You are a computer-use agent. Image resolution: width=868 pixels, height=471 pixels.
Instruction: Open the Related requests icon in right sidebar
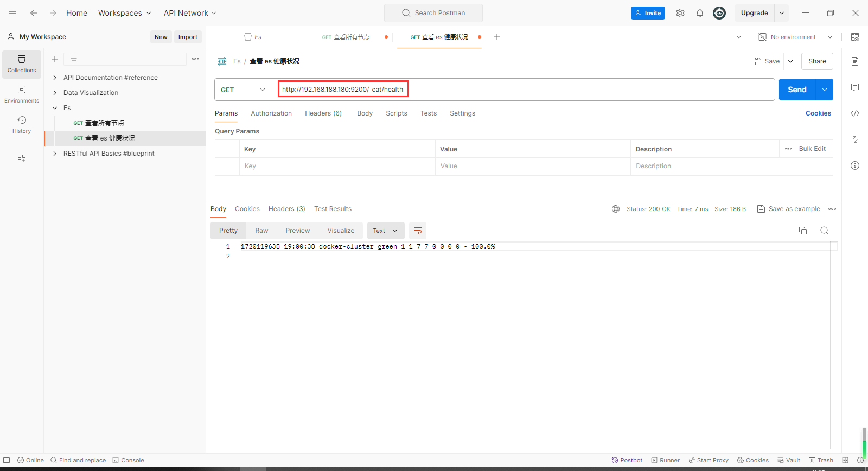pos(855,139)
